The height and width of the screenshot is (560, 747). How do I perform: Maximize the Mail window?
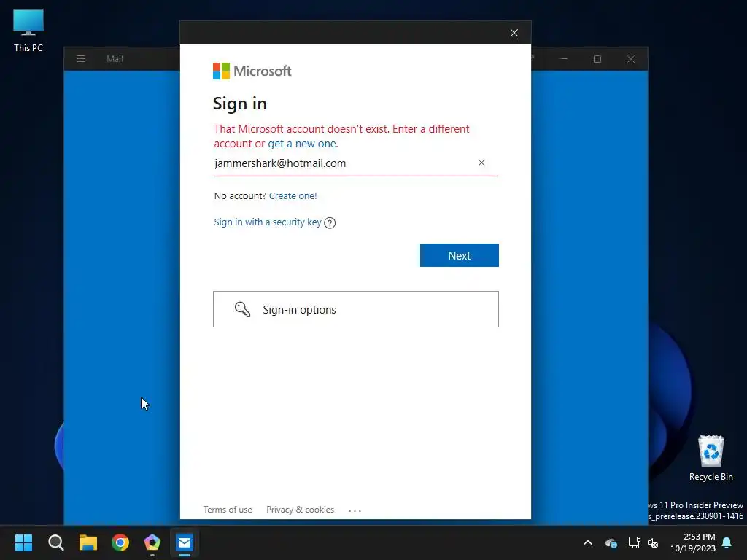597,59
